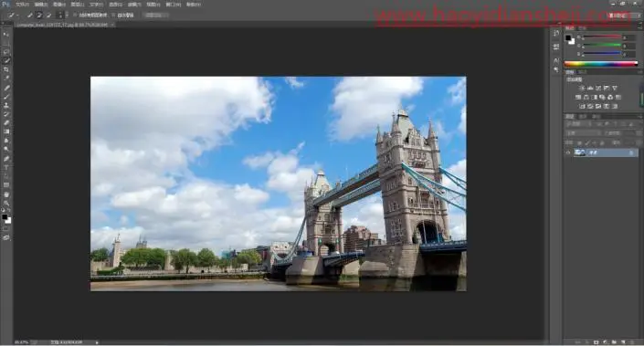Select the Hand tool
The height and width of the screenshot is (346, 644).
[x=6, y=194]
